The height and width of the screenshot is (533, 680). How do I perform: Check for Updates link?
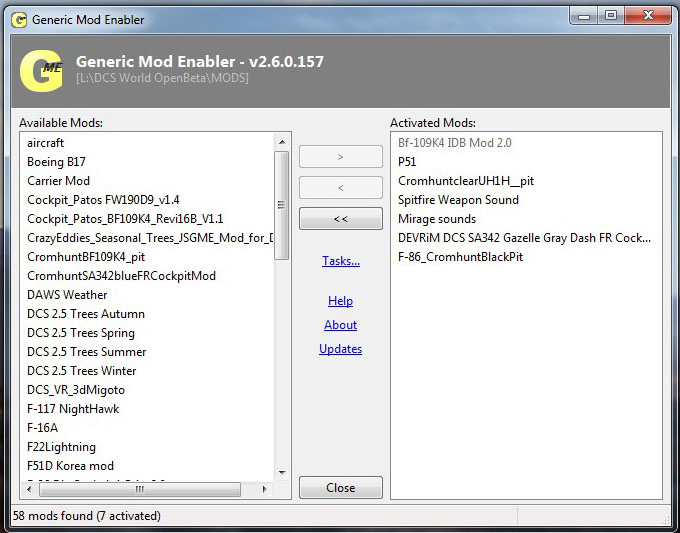pos(340,349)
